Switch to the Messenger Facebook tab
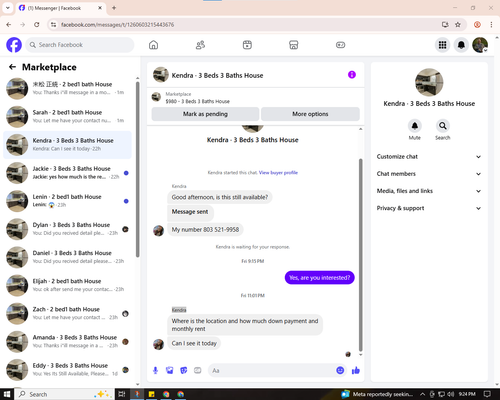500x400 pixels. (x=60, y=8)
